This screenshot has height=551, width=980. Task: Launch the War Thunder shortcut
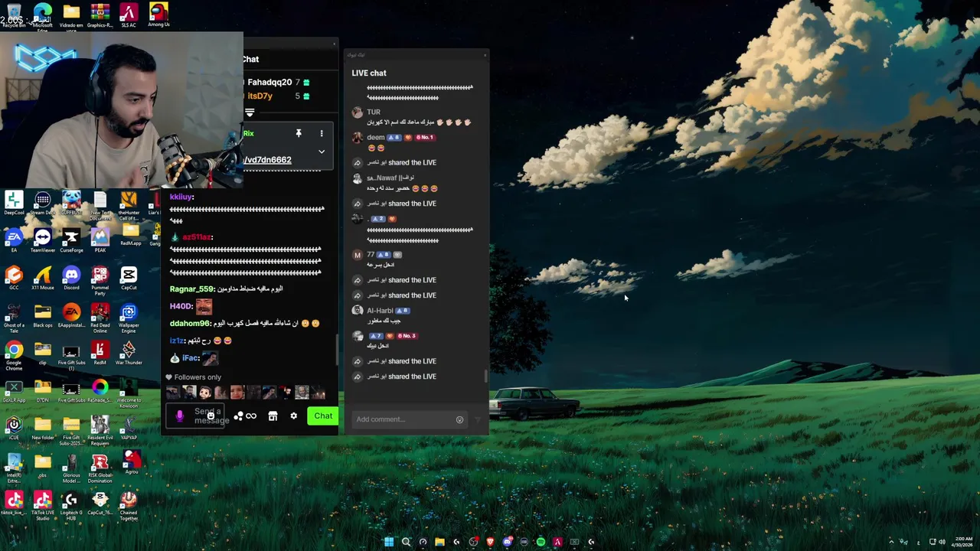(x=129, y=353)
